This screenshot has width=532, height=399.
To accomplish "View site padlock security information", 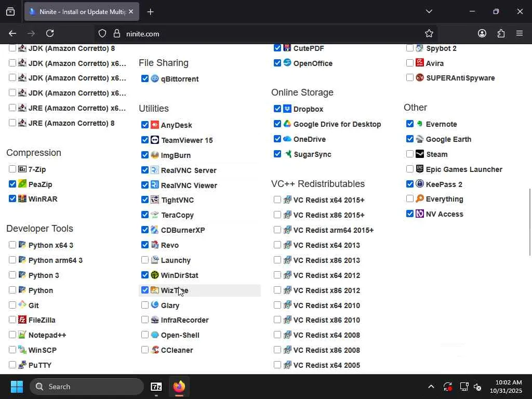I will 117,34.
